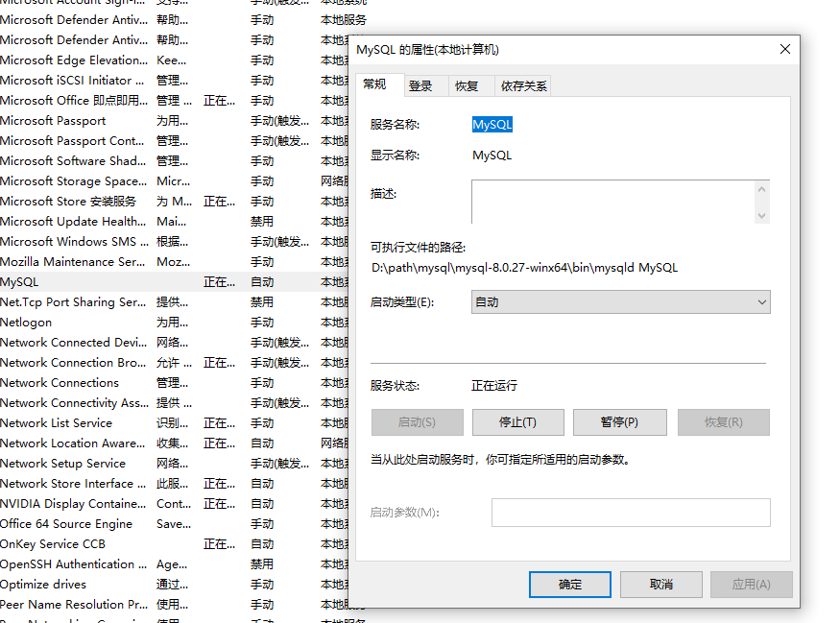Select the OnKey Service CCB row

pos(174,544)
